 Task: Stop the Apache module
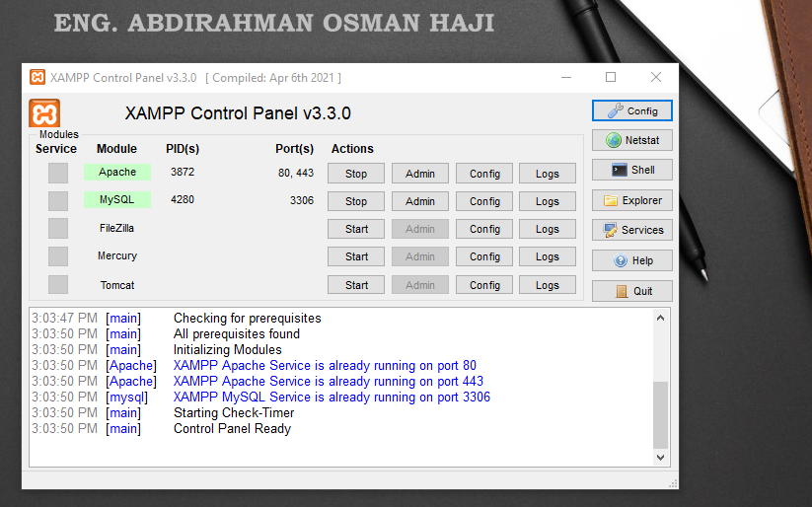click(356, 174)
